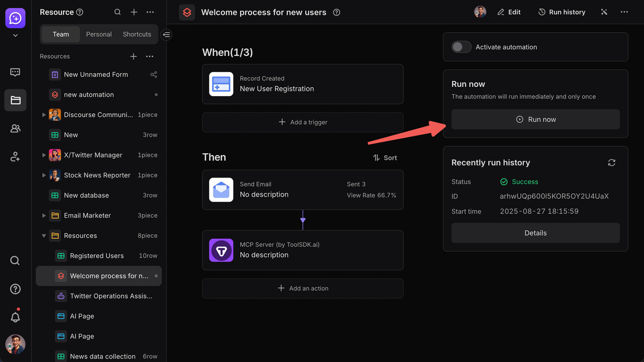
Task: Open the contacts icon in left sidebar
Action: (x=15, y=129)
